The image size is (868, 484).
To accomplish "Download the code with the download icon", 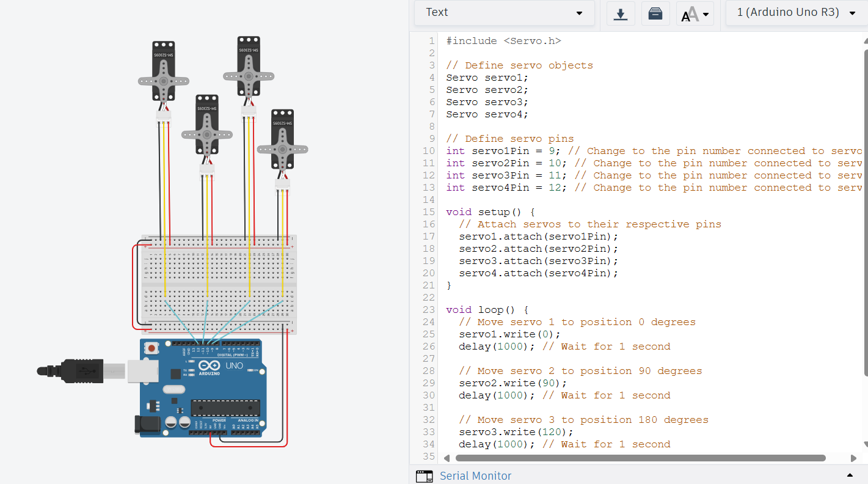I will click(x=621, y=13).
